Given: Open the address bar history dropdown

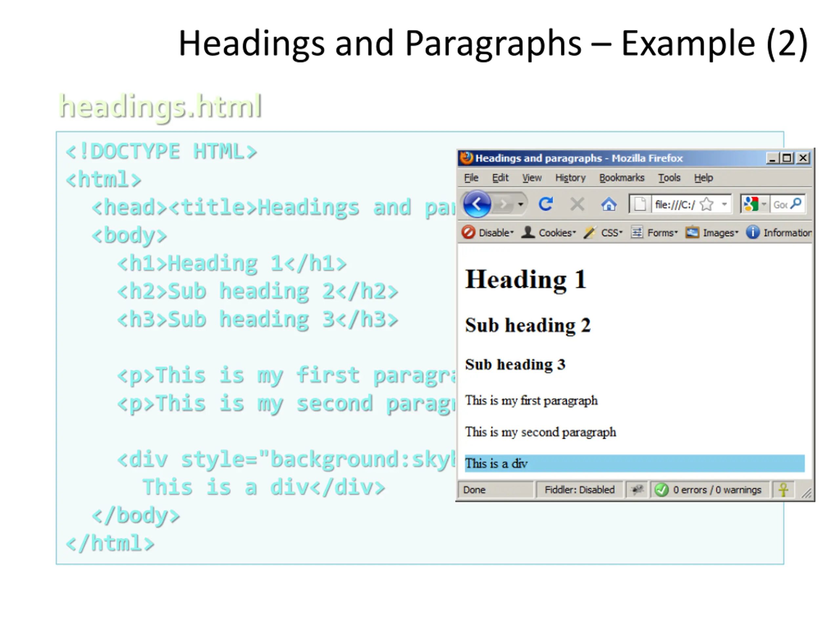Looking at the screenshot, I should tap(724, 204).
